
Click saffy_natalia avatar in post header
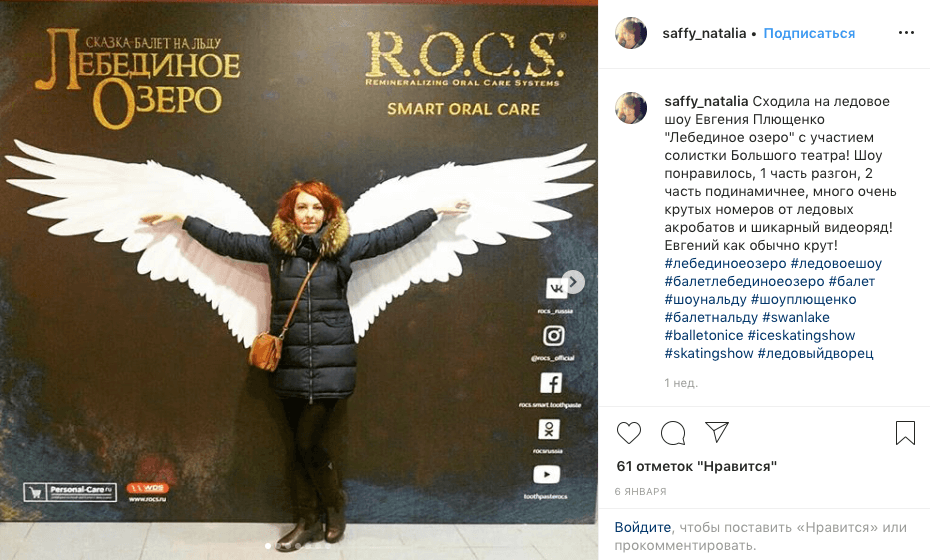(631, 33)
